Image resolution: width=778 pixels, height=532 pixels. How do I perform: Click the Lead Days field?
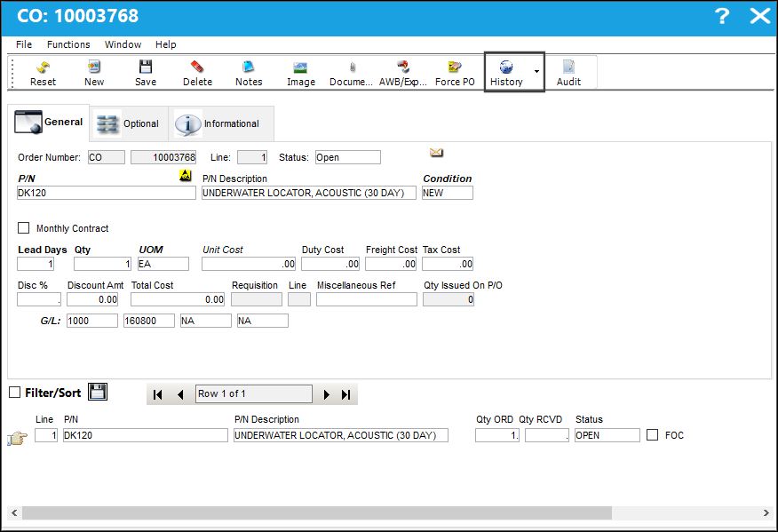click(x=36, y=264)
